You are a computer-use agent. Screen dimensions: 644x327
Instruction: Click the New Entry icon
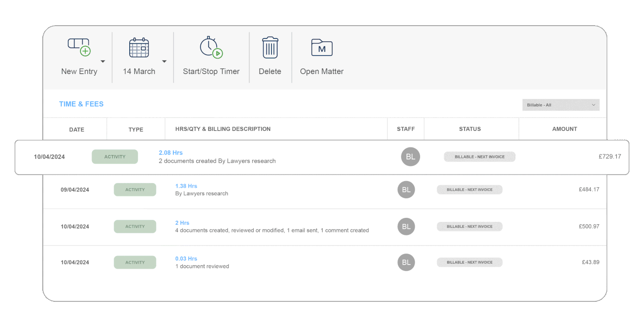point(78,47)
